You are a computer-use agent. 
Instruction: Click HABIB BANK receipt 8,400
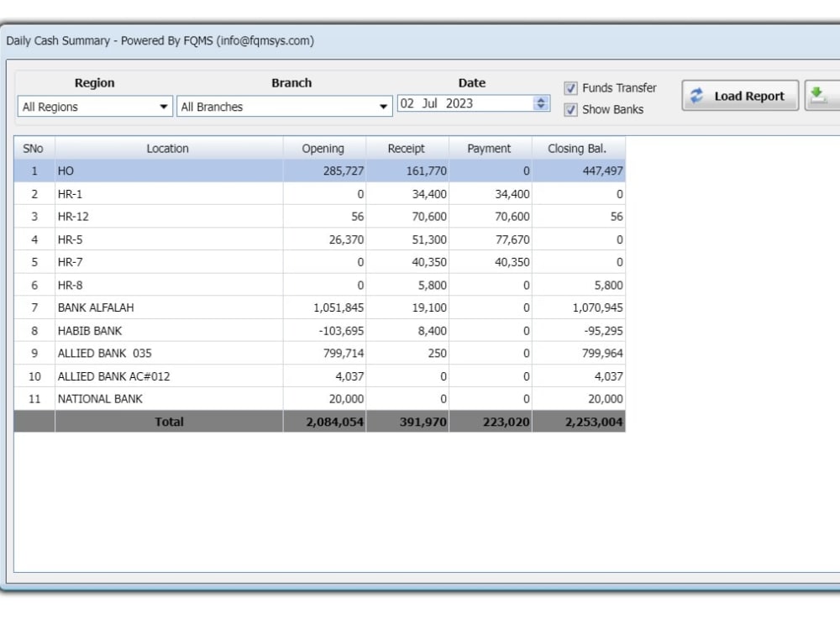click(433, 330)
